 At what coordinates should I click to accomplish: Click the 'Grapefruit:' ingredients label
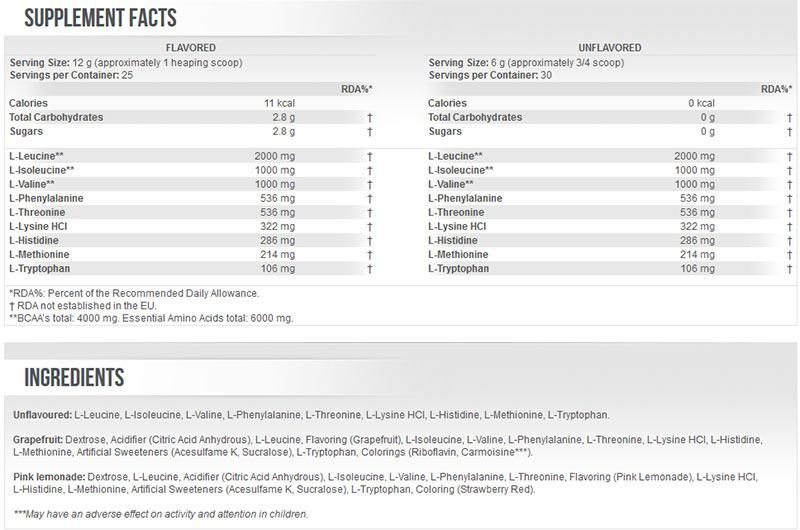tap(38, 440)
